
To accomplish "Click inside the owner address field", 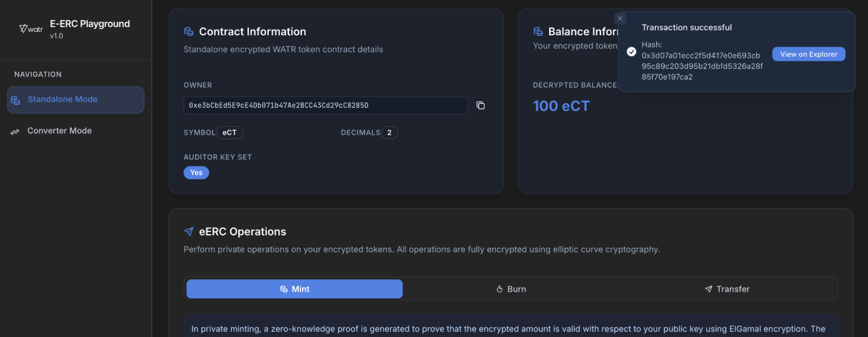I will [x=325, y=105].
